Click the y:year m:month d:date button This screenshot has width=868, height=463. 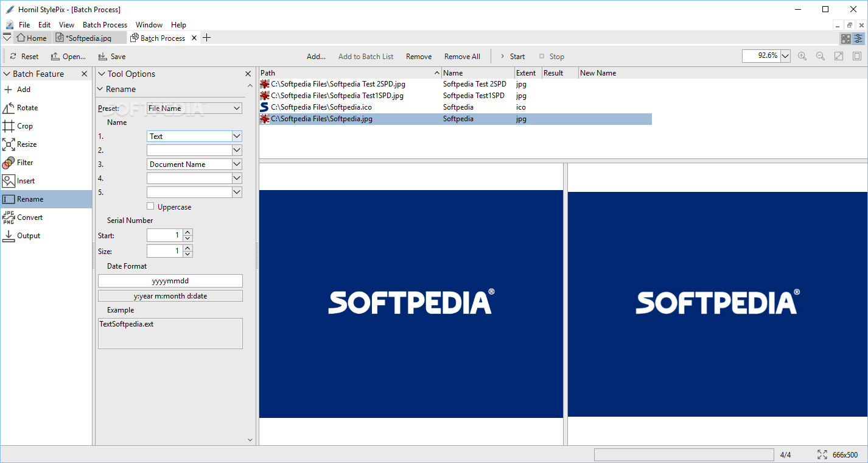point(170,296)
